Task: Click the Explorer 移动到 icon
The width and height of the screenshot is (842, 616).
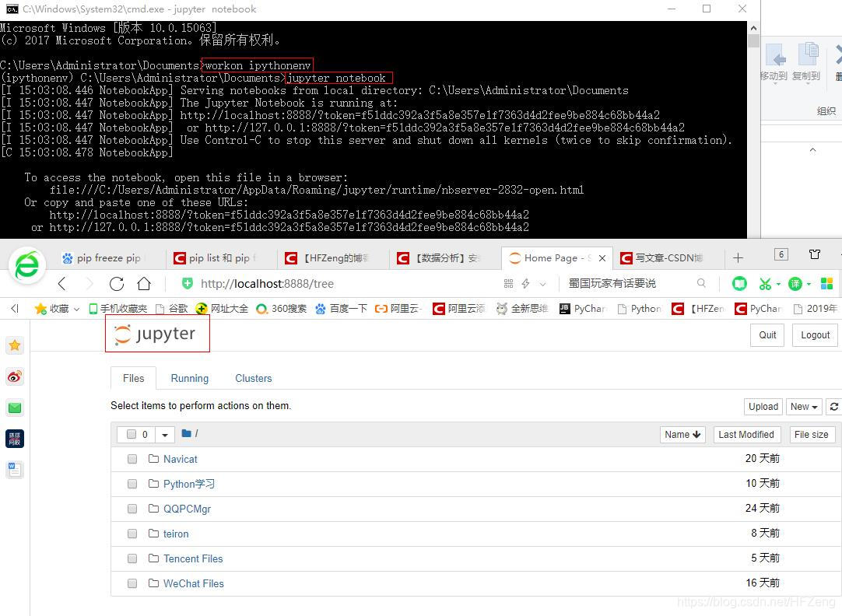Action: coord(774,61)
